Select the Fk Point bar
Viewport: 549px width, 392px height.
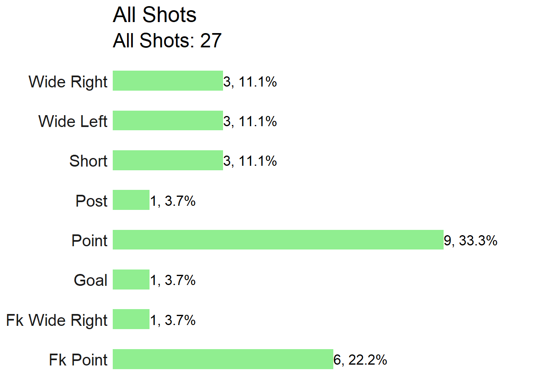coord(223,359)
